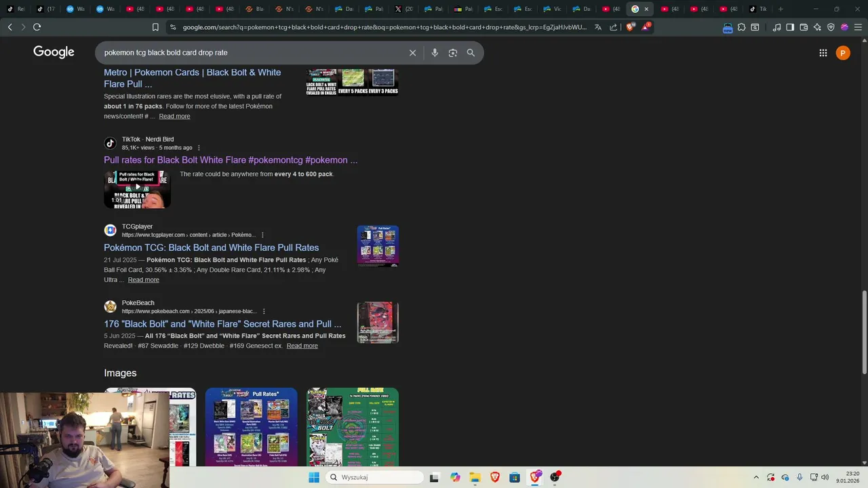
Task: Search by image with Google Lens
Action: [453, 53]
